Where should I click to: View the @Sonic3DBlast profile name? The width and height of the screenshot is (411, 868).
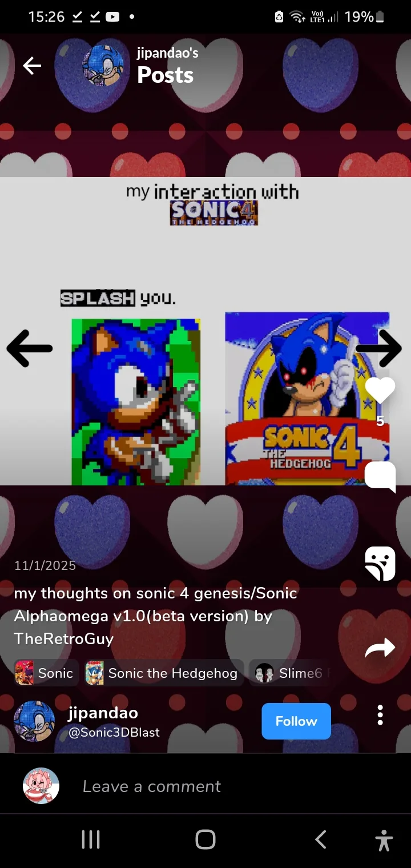[114, 732]
